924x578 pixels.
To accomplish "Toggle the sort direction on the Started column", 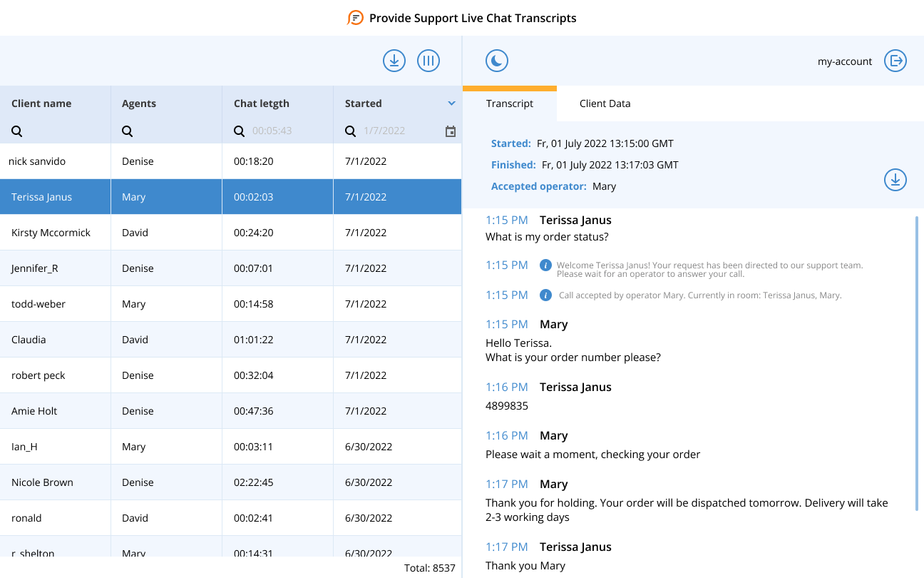I will click(x=451, y=103).
